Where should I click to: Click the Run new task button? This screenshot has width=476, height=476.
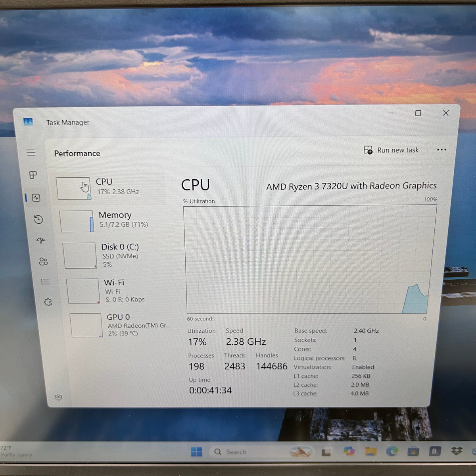(391, 150)
